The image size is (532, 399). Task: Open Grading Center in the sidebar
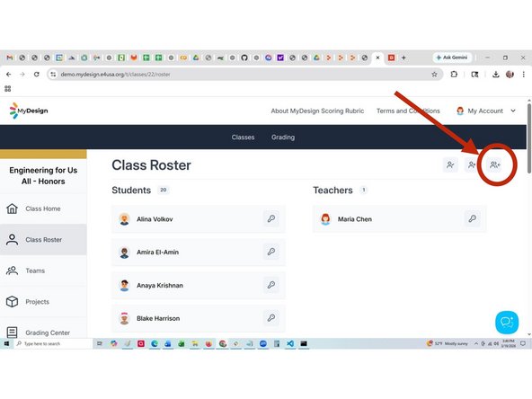coord(43,332)
